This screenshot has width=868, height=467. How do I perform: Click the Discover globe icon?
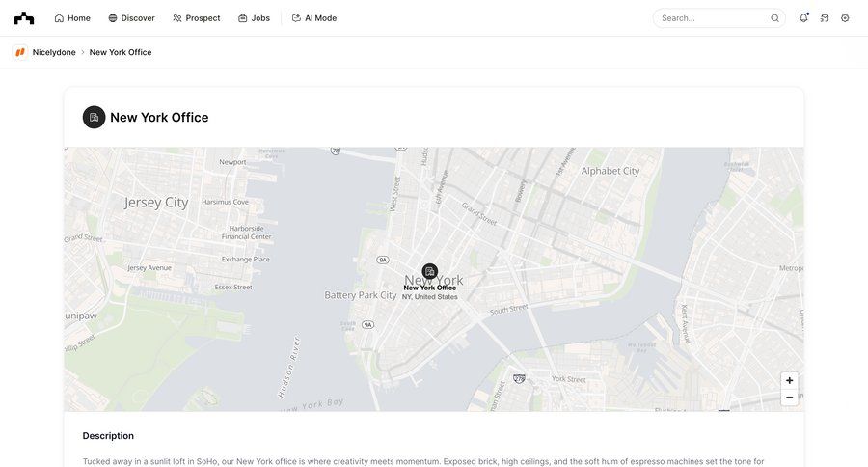coord(113,18)
